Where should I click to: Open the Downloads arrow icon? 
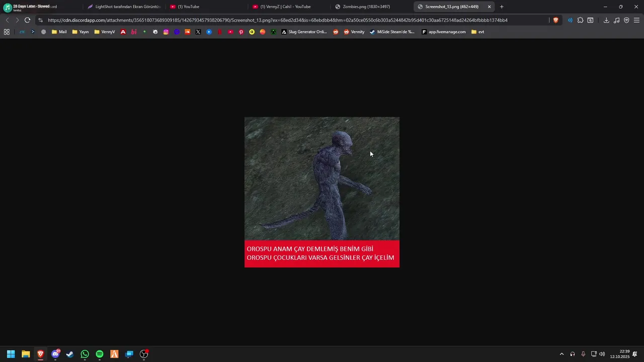pos(606,20)
